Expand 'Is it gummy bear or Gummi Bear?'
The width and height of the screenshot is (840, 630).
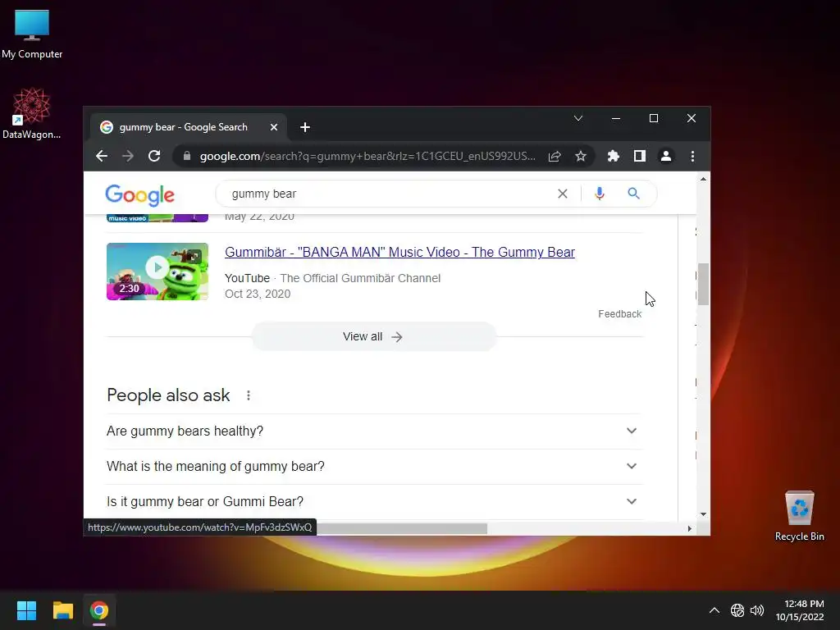point(374,502)
